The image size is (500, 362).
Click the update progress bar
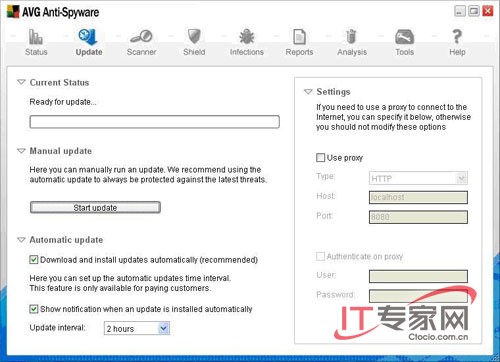(154, 122)
